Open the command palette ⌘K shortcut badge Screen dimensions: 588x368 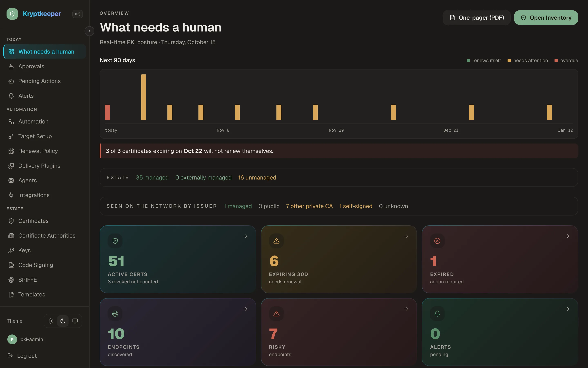[x=78, y=14]
